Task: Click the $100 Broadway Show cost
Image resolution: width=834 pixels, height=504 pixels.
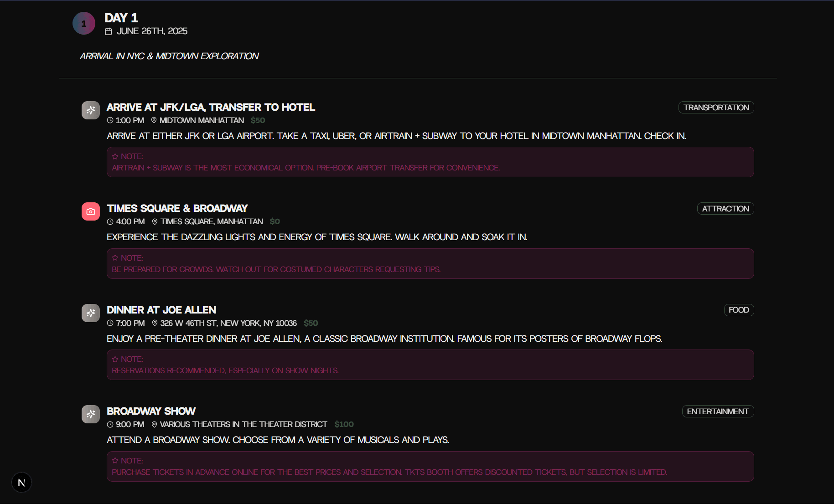Action: coord(344,424)
